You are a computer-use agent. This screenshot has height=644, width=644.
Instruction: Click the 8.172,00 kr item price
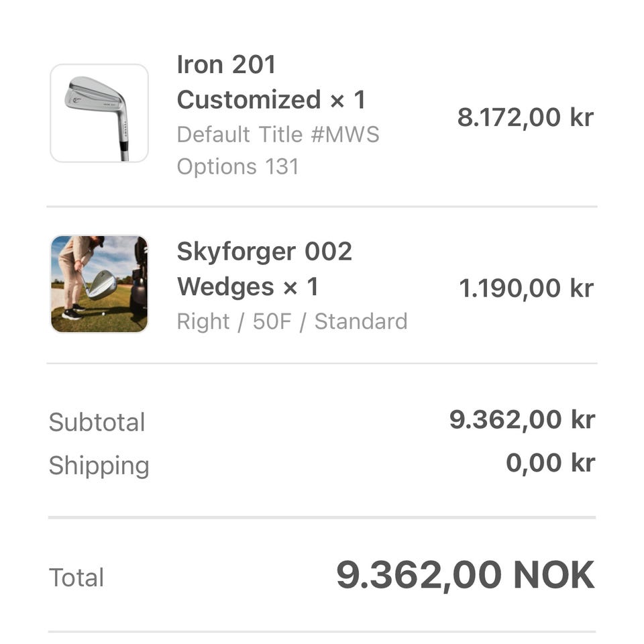tap(525, 117)
